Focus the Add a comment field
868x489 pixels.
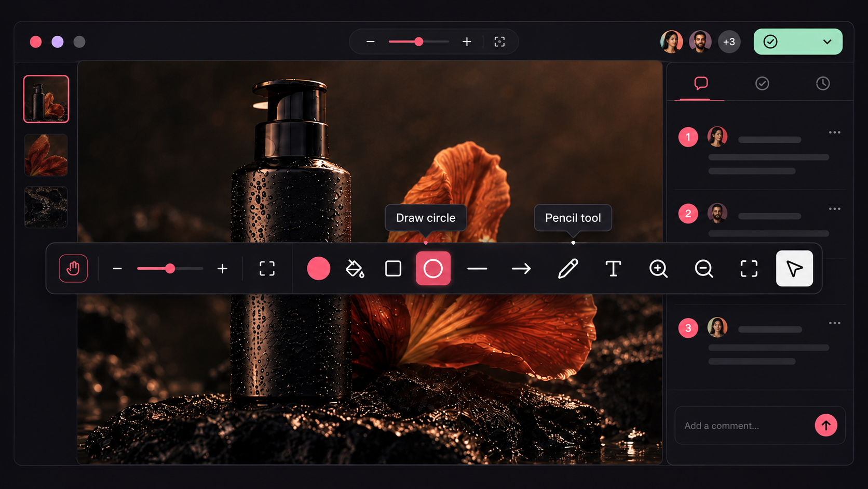760,425
